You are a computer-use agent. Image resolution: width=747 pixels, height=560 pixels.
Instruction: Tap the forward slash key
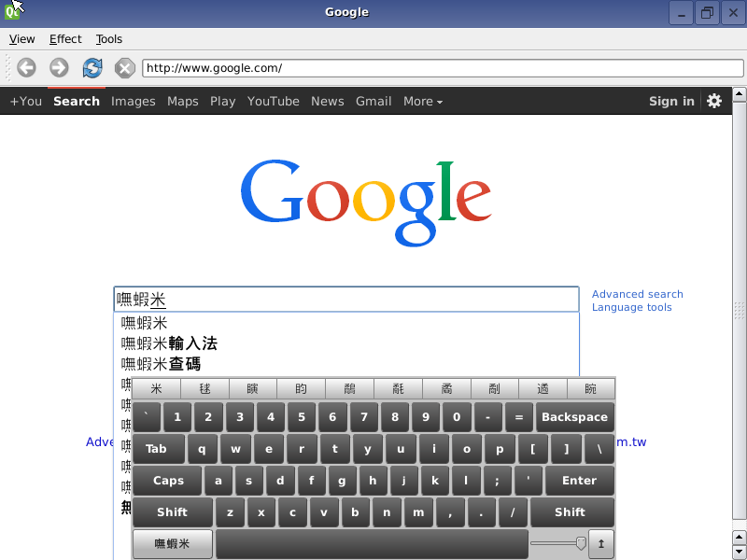pyautogui.click(x=513, y=511)
